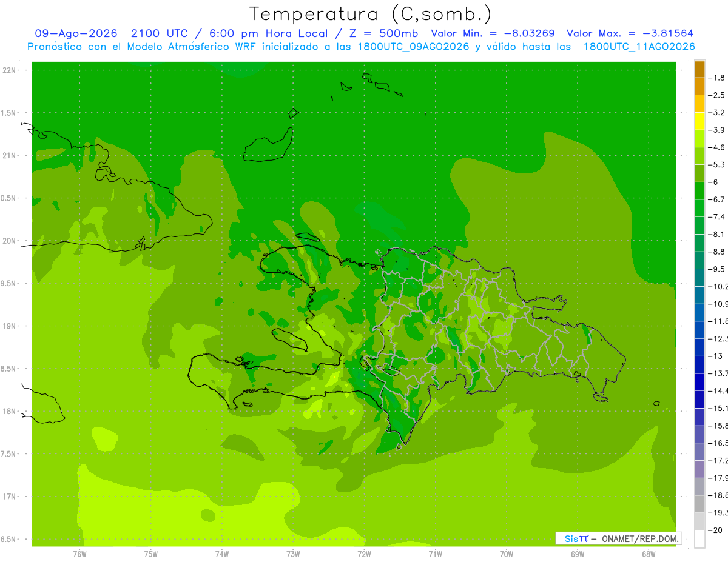Select the yellow swatch between -3.2 and -3.9
The height and width of the screenshot is (562, 728).
click(699, 121)
